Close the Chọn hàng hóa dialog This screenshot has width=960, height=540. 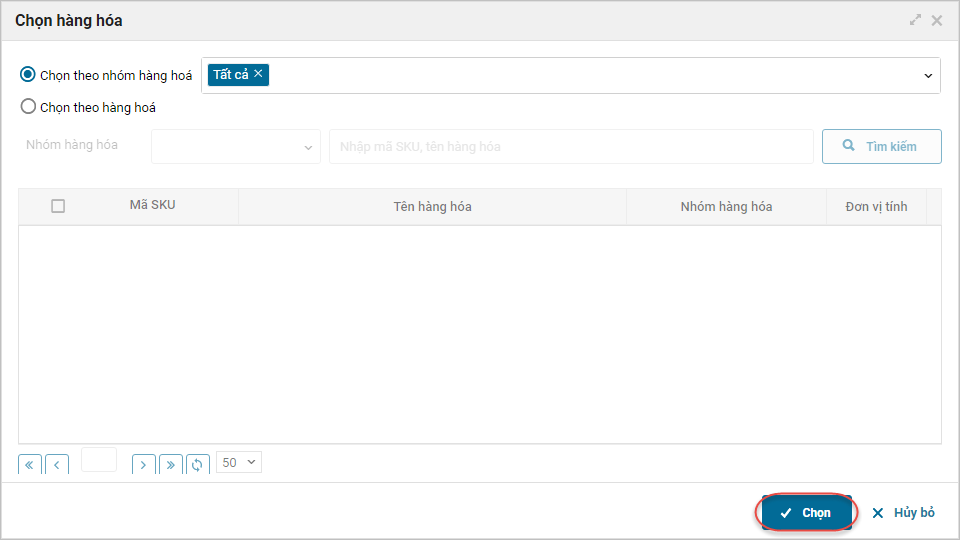(937, 20)
